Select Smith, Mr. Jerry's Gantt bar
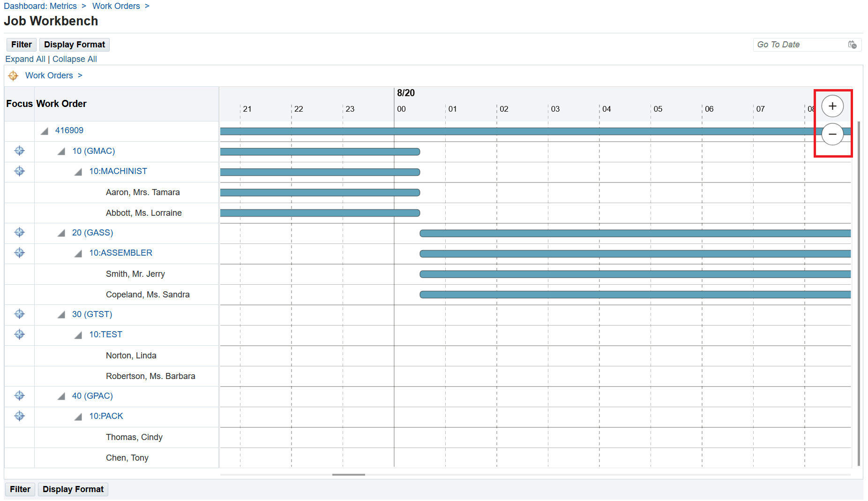Screen dimensions: 868x501 click(635, 274)
